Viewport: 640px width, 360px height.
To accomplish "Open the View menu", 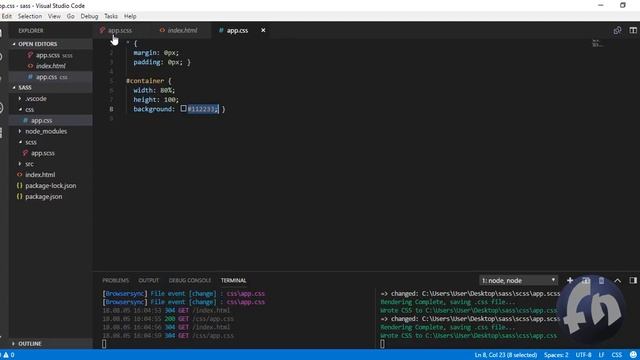I will [x=54, y=16].
